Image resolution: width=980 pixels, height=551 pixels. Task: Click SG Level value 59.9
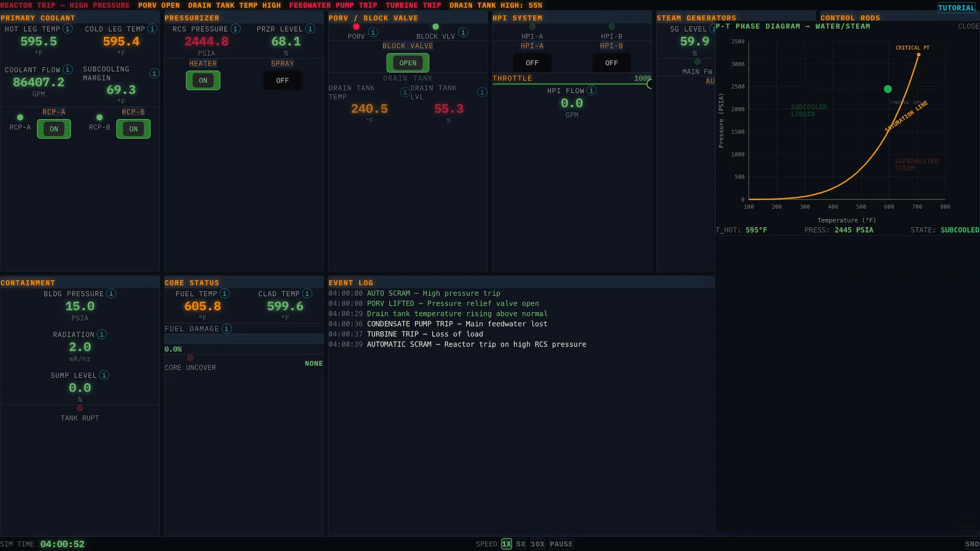(694, 41)
